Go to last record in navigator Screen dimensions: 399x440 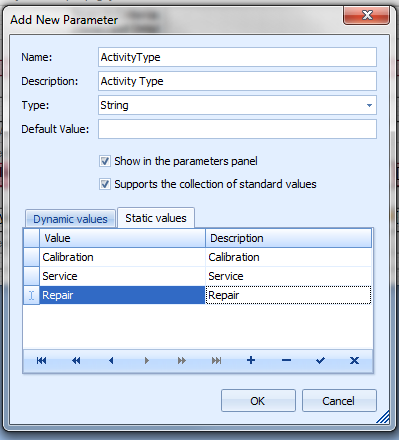[x=216, y=360]
